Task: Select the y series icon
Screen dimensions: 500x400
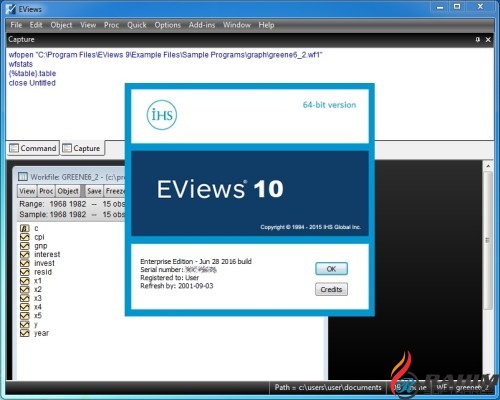Action: tap(25, 324)
